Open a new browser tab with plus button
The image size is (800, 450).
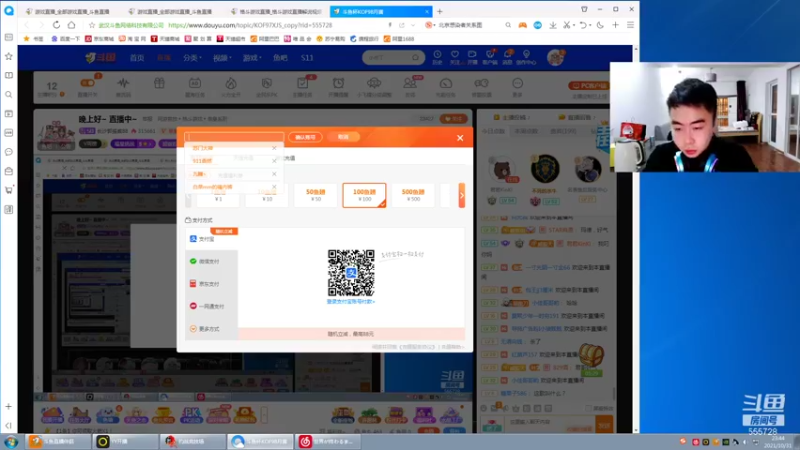pyautogui.click(x=440, y=11)
